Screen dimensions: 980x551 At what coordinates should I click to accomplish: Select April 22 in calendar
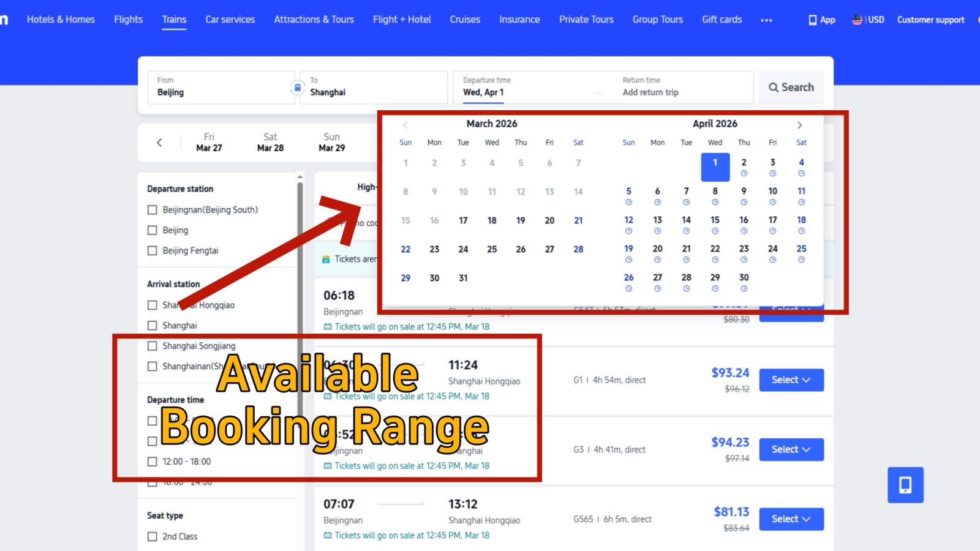click(715, 253)
